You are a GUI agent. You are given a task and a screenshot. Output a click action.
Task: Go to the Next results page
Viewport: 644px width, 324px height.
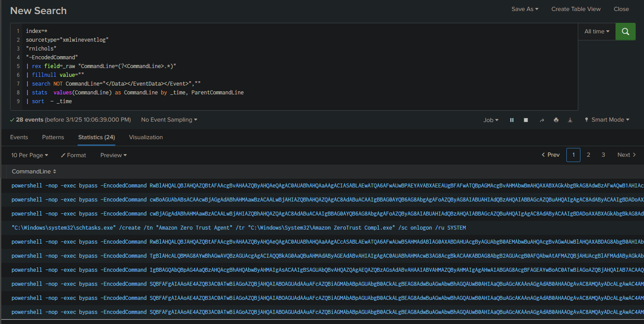click(626, 155)
